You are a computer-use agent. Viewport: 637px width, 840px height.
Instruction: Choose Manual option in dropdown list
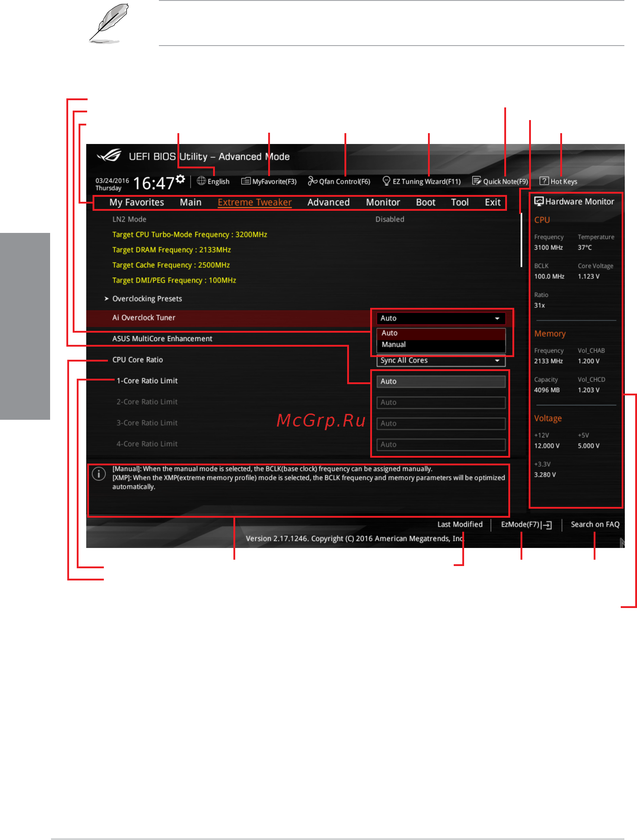tap(441, 345)
